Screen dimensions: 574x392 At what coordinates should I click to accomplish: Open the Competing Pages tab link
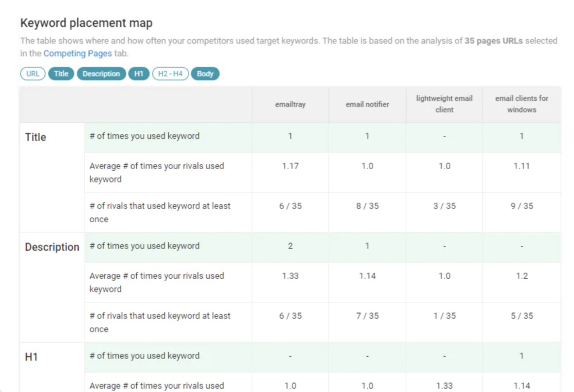tap(77, 53)
